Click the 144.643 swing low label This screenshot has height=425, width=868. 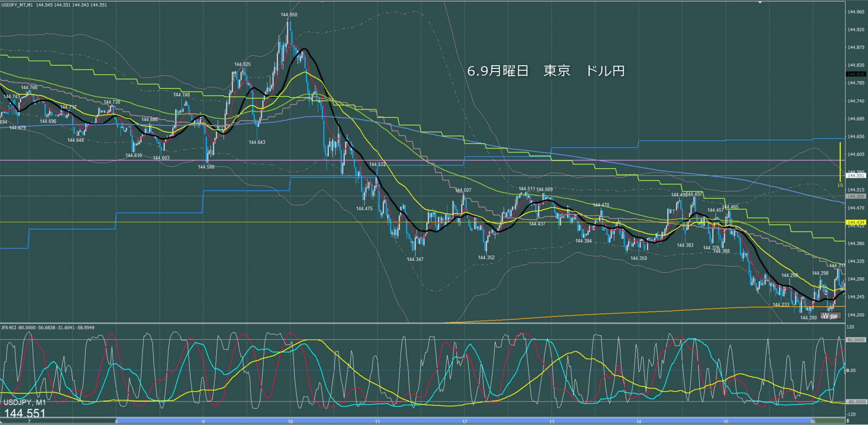click(x=257, y=142)
